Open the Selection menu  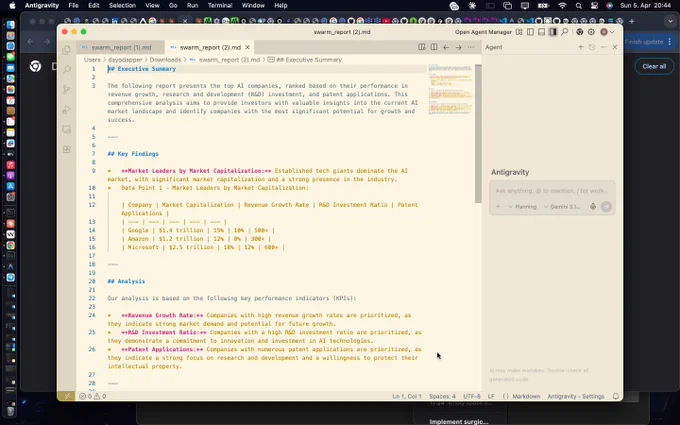click(x=122, y=6)
